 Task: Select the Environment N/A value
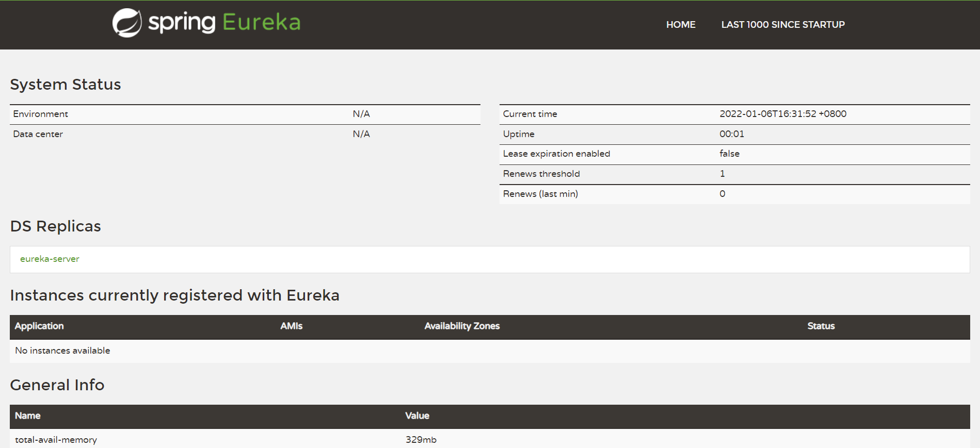tap(361, 114)
